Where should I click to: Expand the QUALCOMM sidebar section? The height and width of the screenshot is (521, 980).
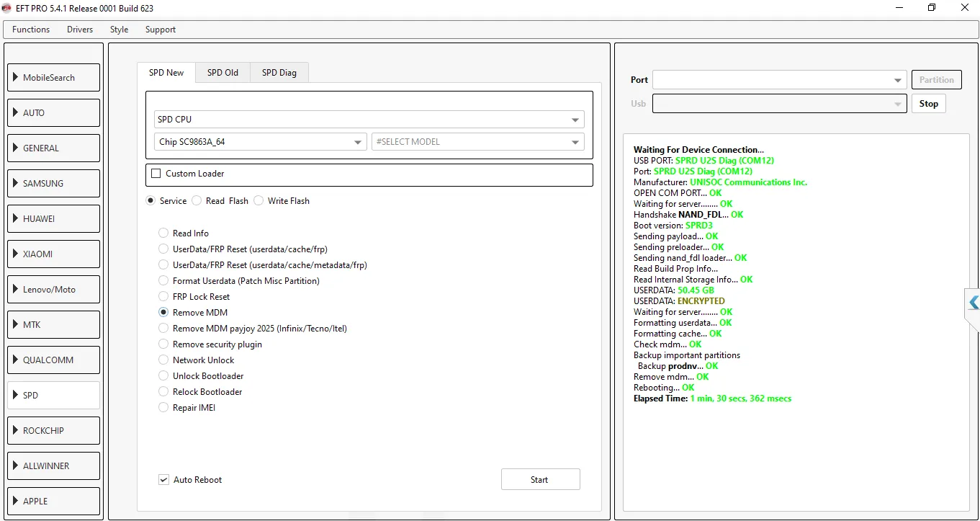point(53,360)
